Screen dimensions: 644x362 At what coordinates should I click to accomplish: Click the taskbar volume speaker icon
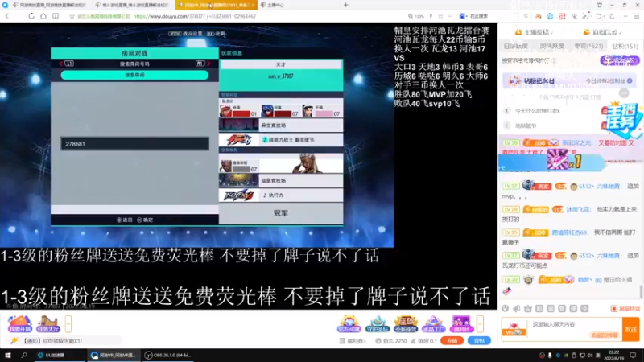click(x=590, y=356)
